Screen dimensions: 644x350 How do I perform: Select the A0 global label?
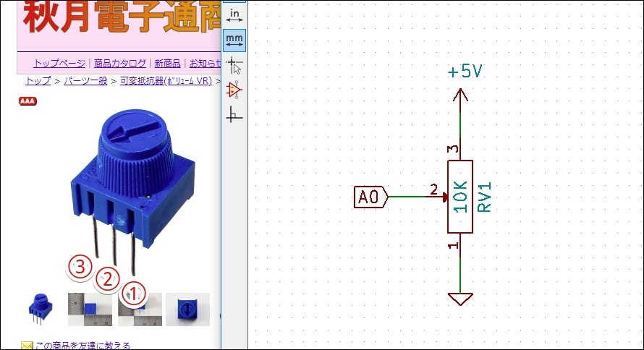point(371,197)
